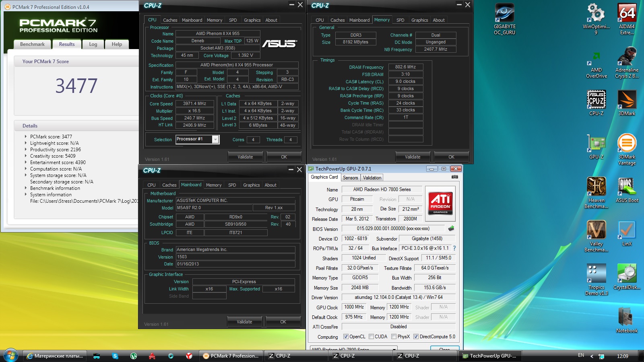This screenshot has width=644, height=362.
Task: Take a GPU-Z screenshot with the camera icon
Action: pos(454,177)
